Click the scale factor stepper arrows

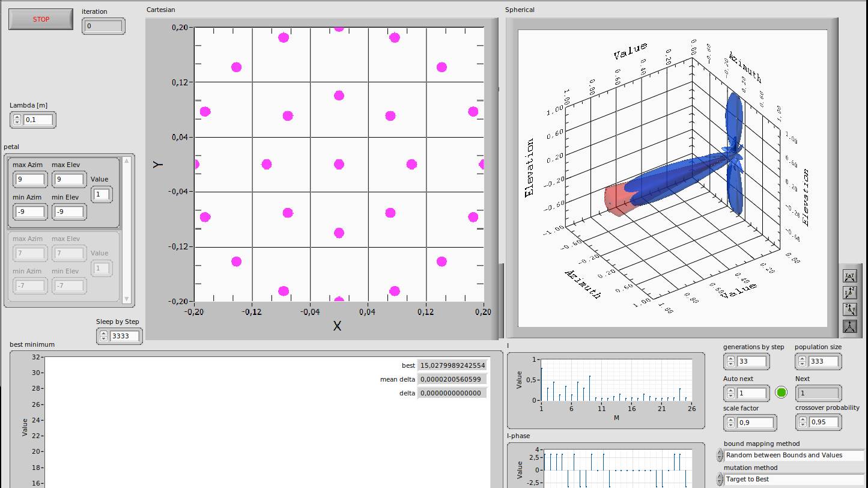point(730,422)
